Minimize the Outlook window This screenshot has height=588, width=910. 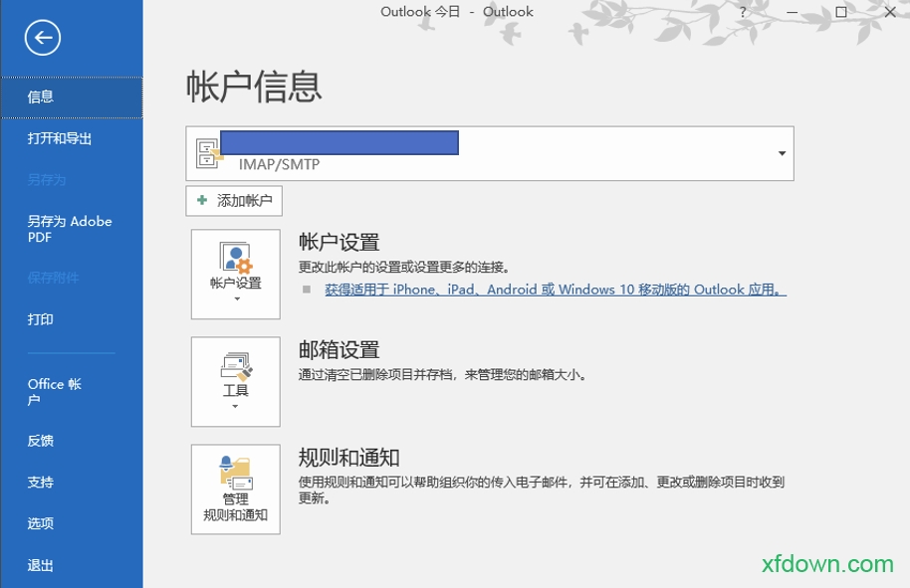point(792,12)
